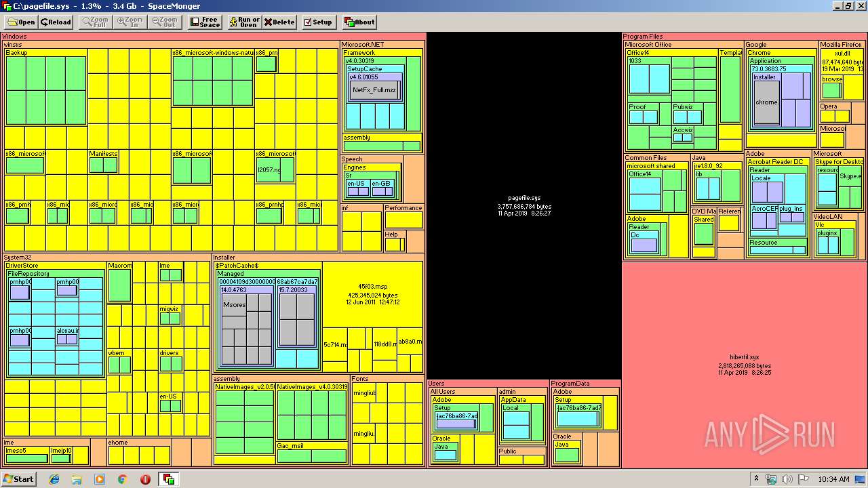This screenshot has height=488, width=868.
Task: Open Windows Media Player taskbar icon
Action: 100,479
